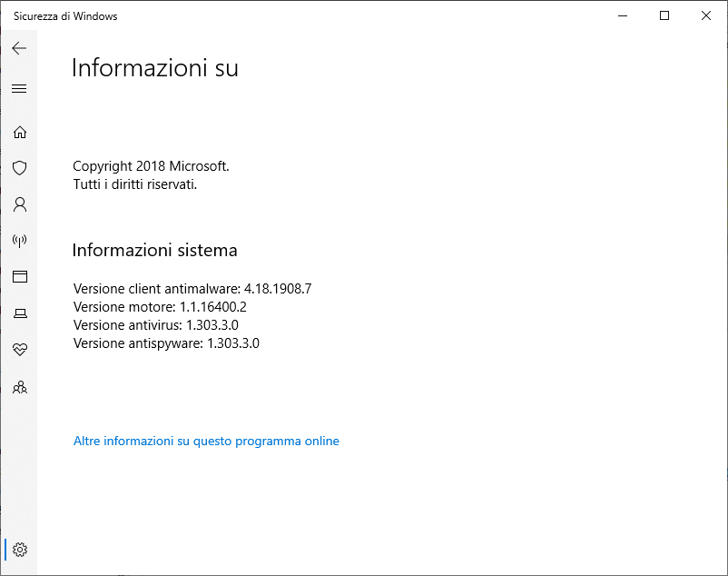Click the 'Informazioni sistema' subheading
The image size is (728, 576).
154,250
